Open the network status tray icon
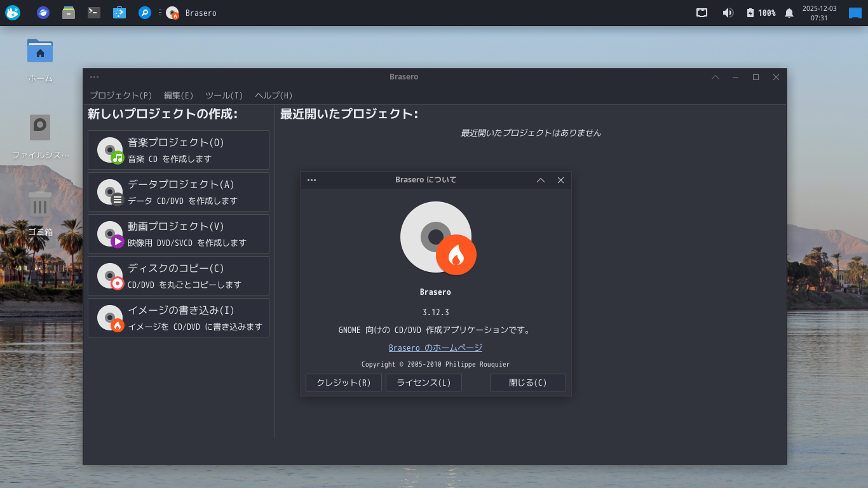868x488 pixels. click(702, 13)
